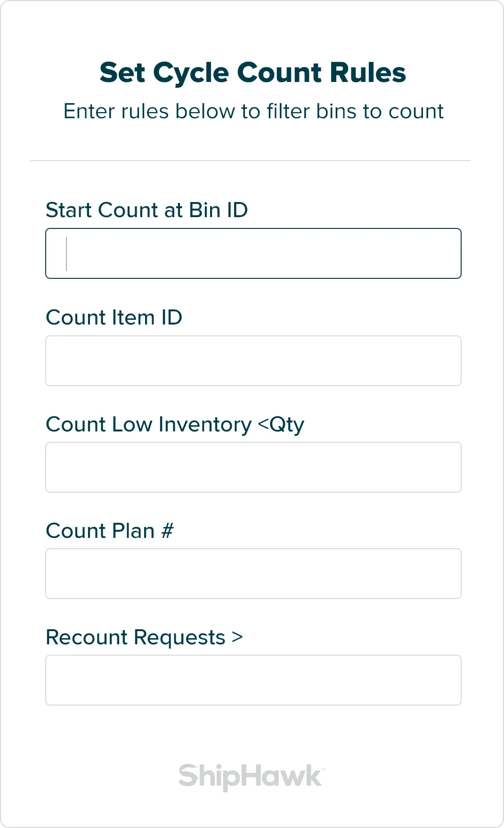Click the 'Count Low Inventory <Qty' label
Viewport: 504px width, 828px height.
[x=175, y=424]
